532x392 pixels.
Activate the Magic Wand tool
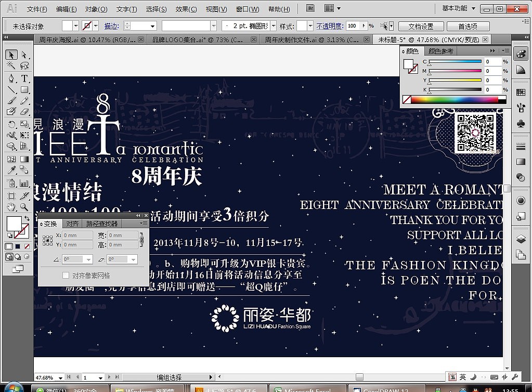coord(11,65)
